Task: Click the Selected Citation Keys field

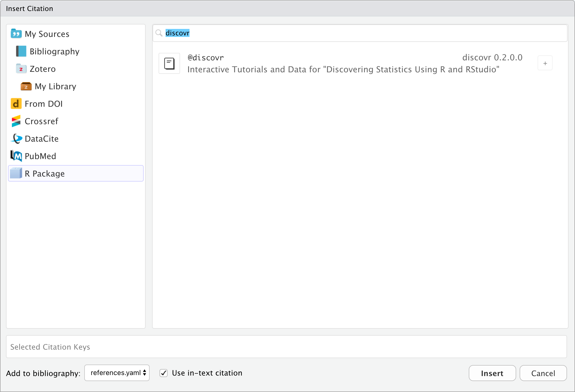Action: (x=286, y=347)
